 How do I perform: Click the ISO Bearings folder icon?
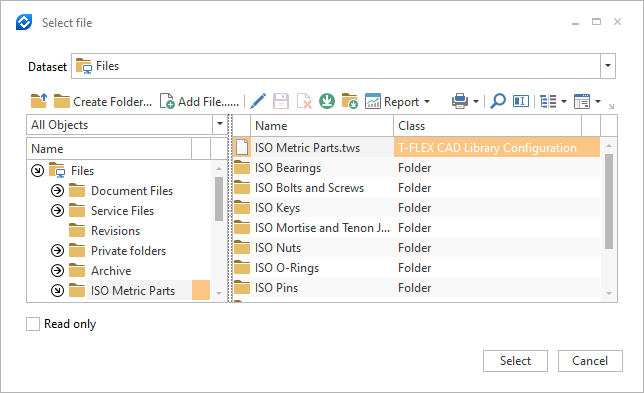242,168
